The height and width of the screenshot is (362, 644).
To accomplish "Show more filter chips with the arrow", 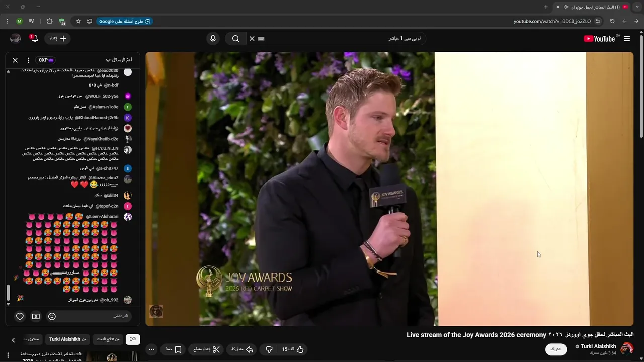I will click(13, 340).
